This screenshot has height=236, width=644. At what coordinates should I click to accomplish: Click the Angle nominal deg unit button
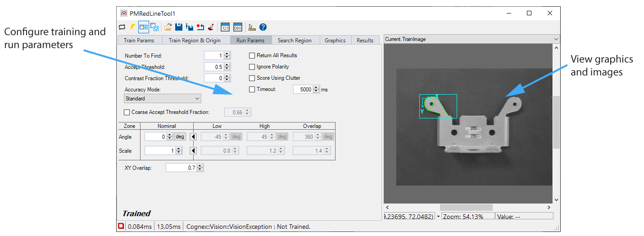180,136
